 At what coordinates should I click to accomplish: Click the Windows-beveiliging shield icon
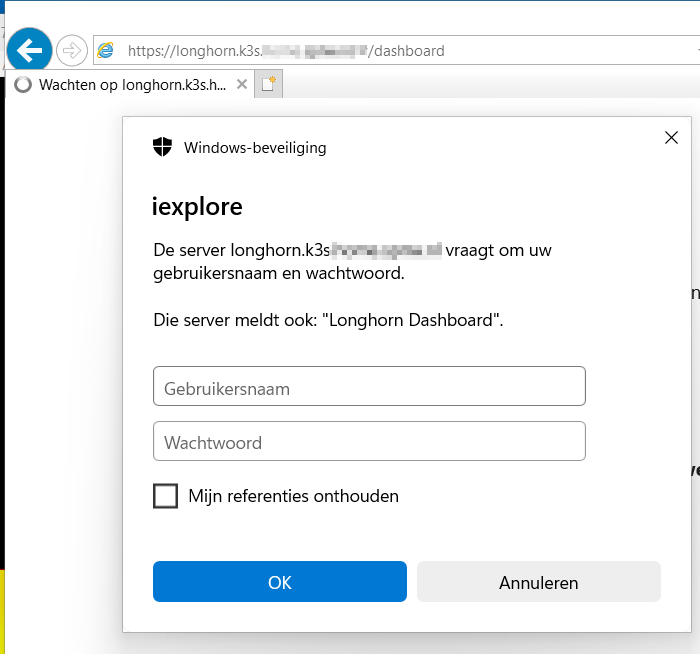(x=162, y=146)
